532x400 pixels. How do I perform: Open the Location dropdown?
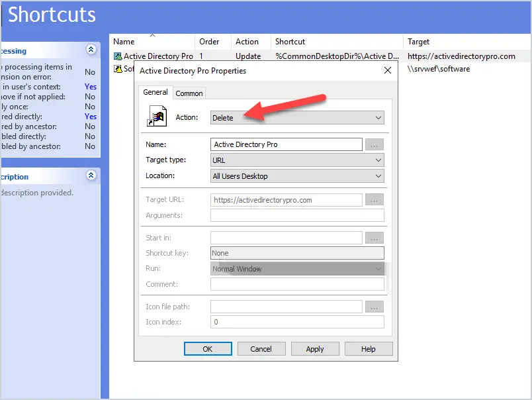tap(297, 176)
